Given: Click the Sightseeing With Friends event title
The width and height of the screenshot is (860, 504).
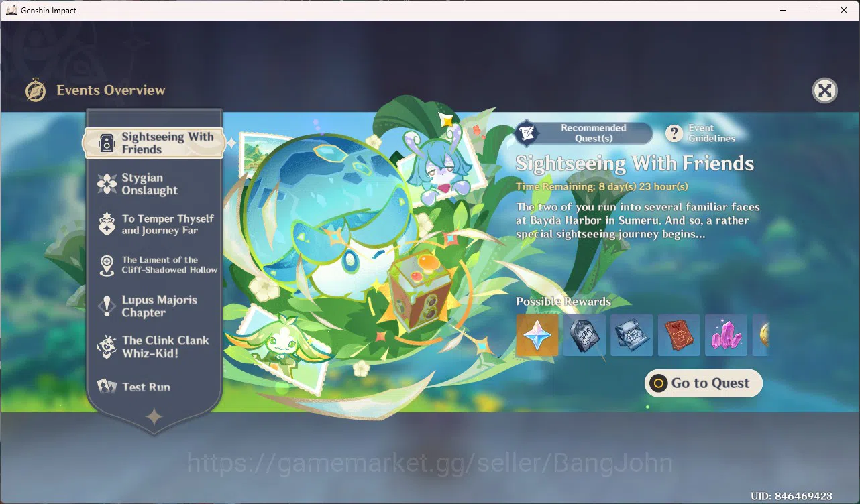Looking at the screenshot, I should 635,164.
